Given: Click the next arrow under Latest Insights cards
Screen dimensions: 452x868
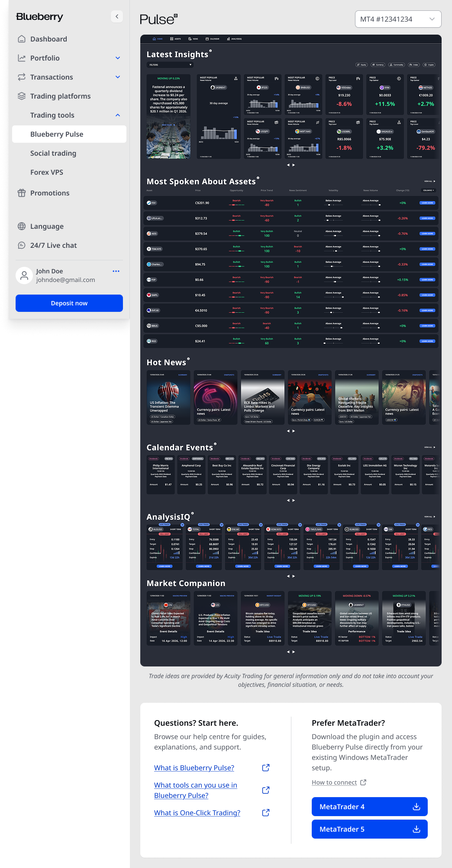Looking at the screenshot, I should coord(294,165).
